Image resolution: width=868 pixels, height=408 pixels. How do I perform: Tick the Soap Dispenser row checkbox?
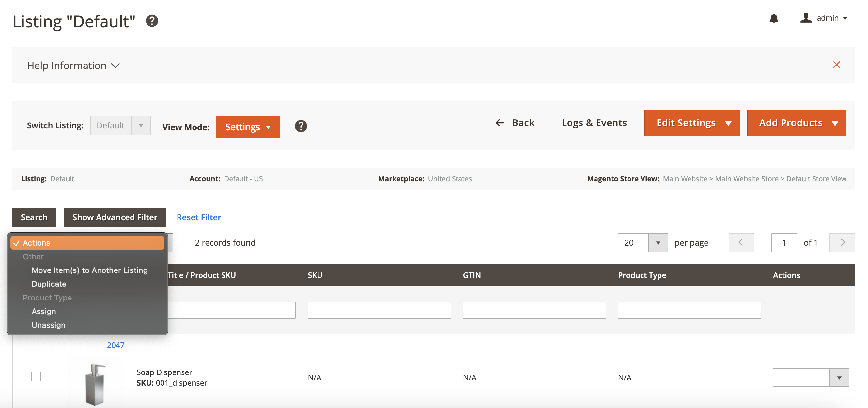tap(36, 376)
